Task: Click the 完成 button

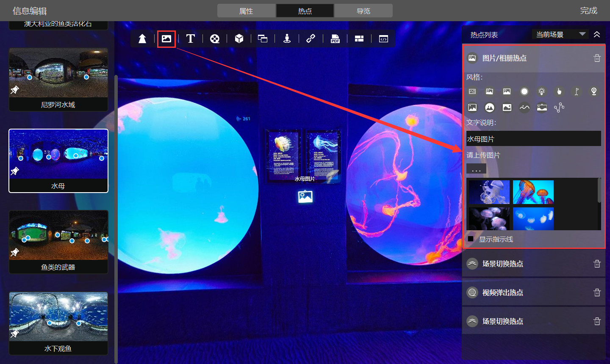Action: pyautogui.click(x=588, y=11)
